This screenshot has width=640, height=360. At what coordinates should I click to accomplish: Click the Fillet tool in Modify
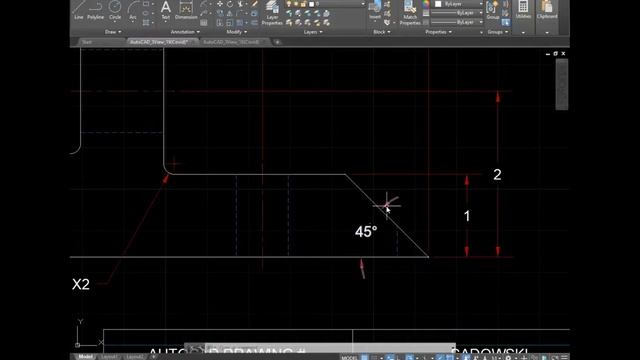click(240, 13)
